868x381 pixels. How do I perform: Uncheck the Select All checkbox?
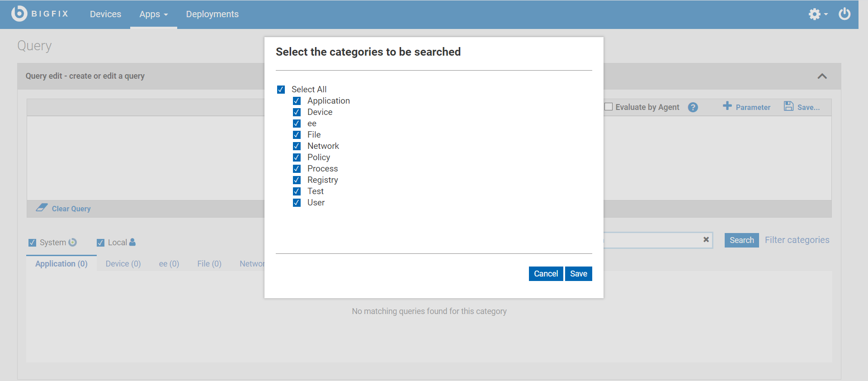(x=281, y=90)
